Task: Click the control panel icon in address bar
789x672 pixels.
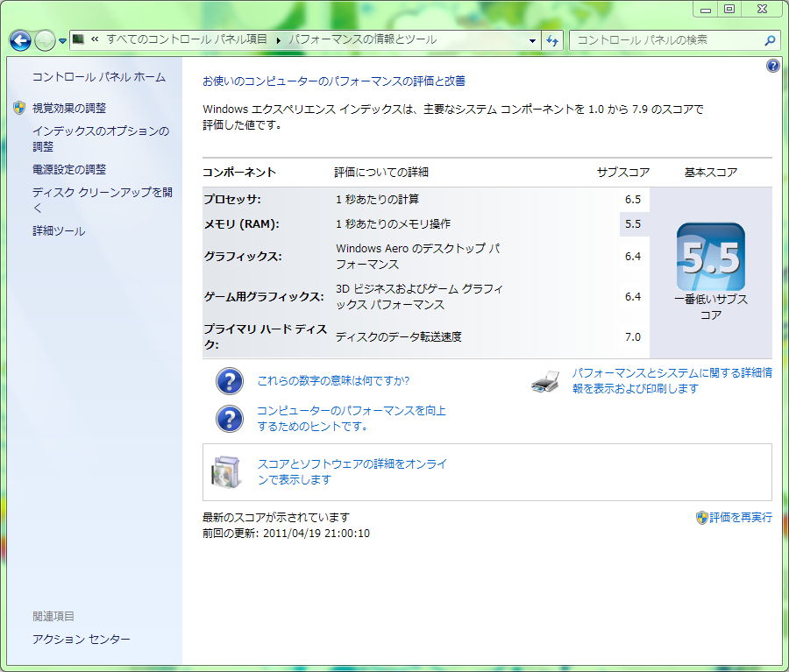Action: (x=79, y=39)
